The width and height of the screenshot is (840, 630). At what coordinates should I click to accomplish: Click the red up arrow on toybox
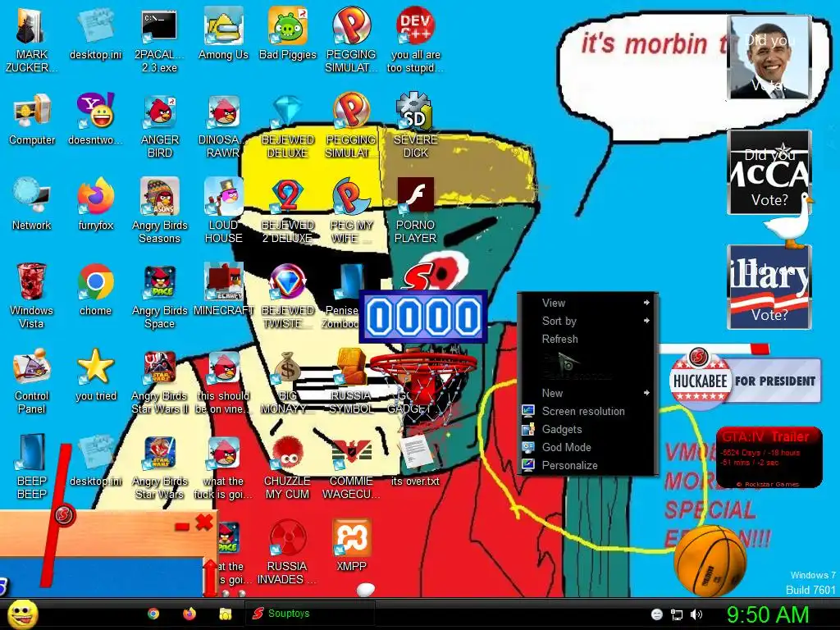210,577
